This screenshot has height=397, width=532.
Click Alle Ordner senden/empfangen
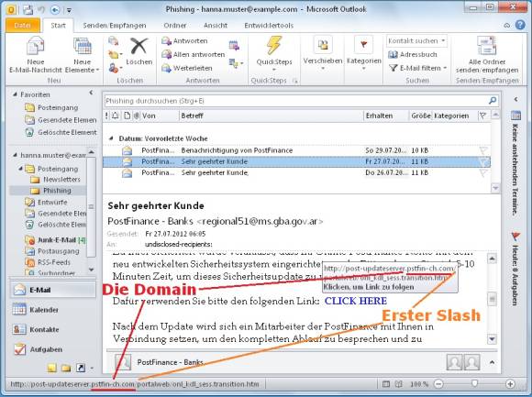tap(487, 55)
